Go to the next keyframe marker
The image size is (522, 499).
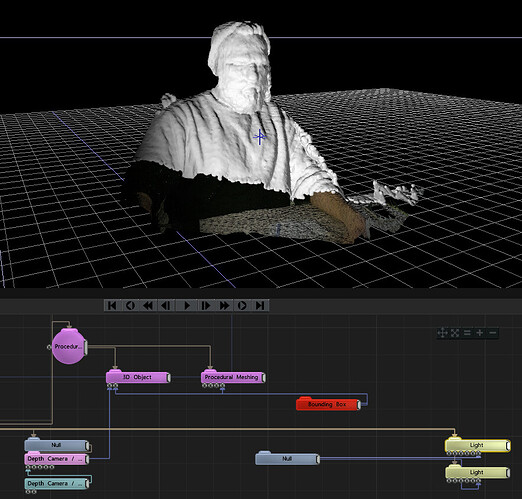(242, 305)
